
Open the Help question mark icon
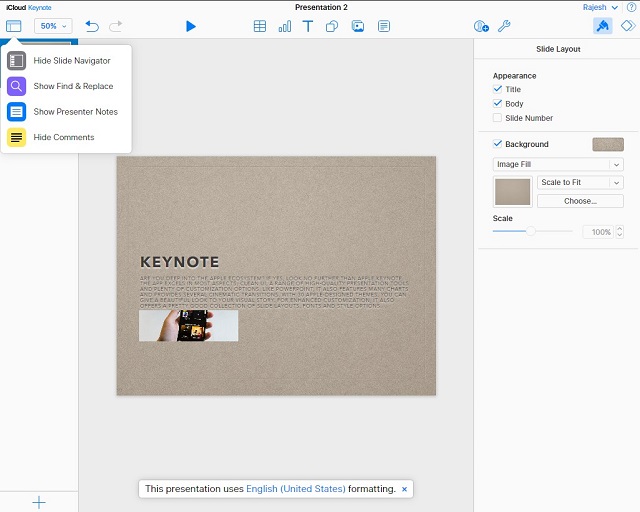[631, 7]
